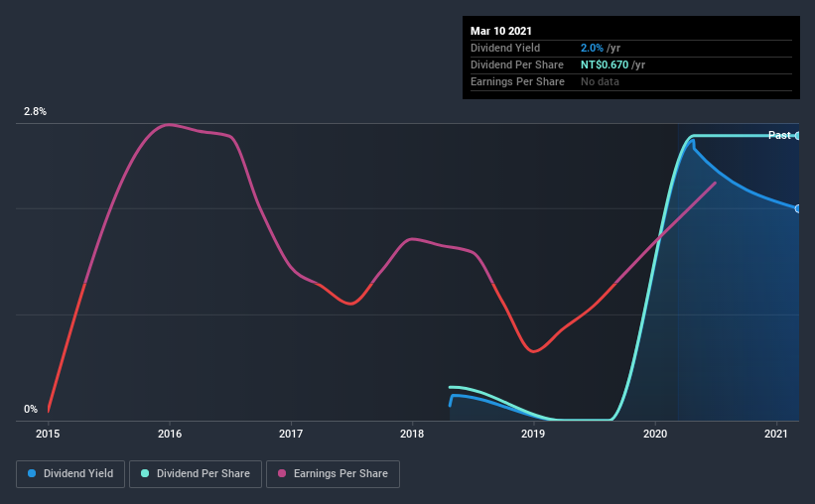Click the 2021 x-axis label

tap(776, 434)
